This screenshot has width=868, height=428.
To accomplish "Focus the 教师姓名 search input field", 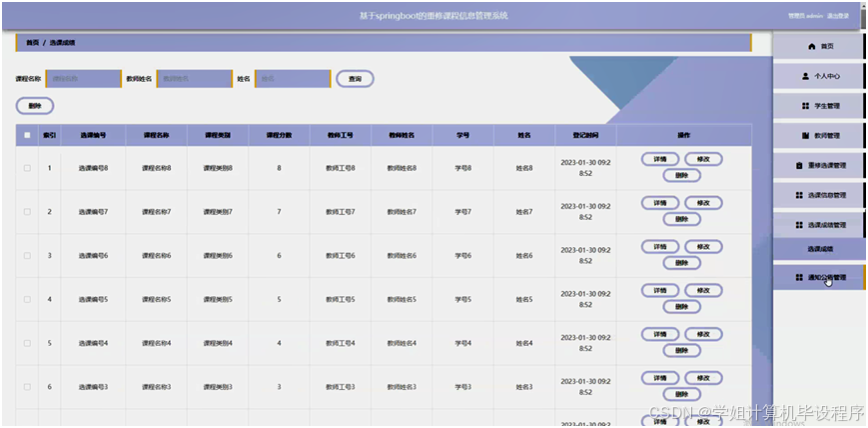I will (195, 79).
